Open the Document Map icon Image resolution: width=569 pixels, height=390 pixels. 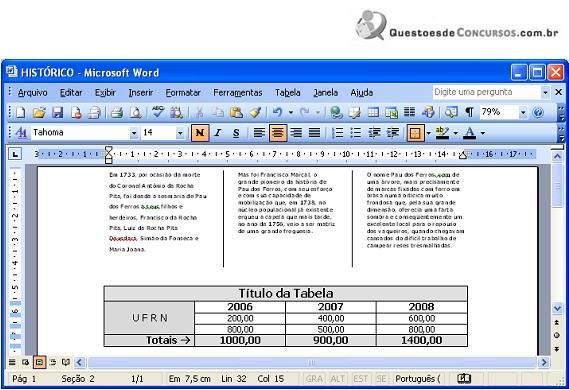click(x=451, y=112)
